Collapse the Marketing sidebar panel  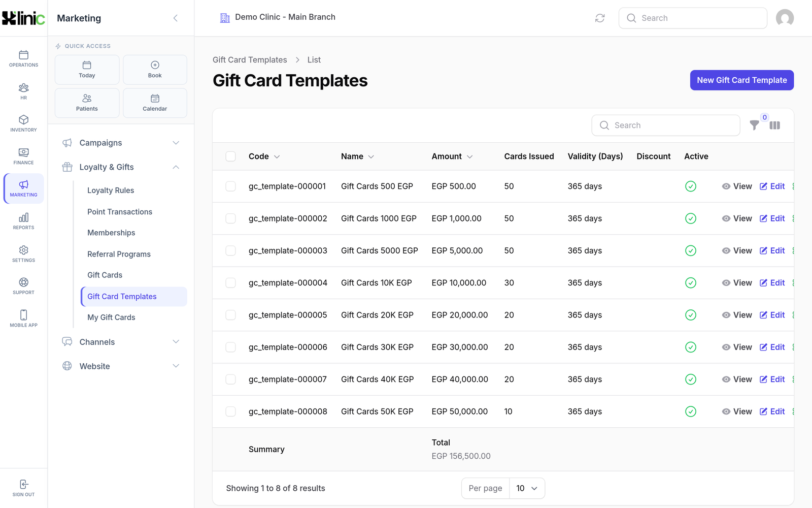tap(176, 18)
